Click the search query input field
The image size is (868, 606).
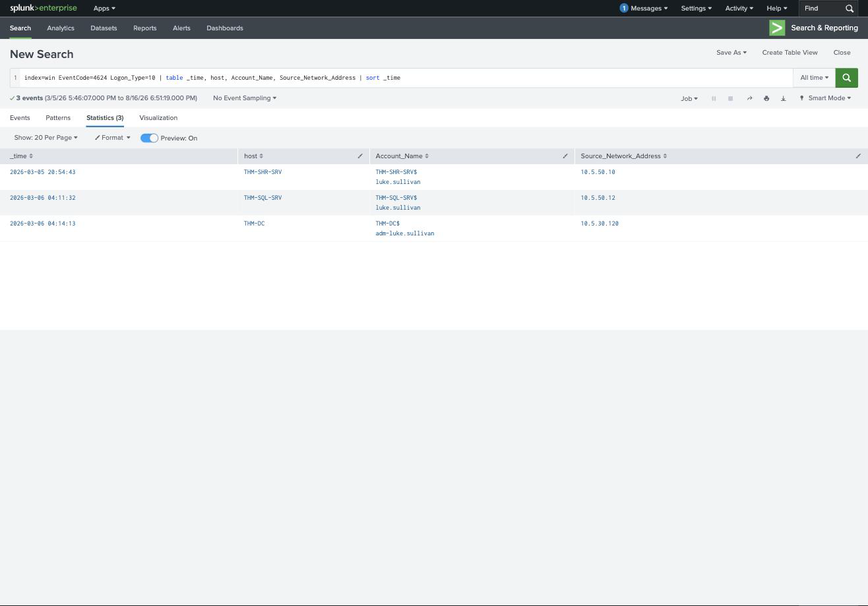point(406,78)
